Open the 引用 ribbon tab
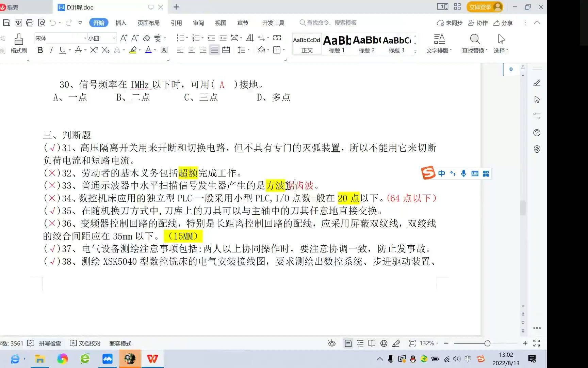This screenshot has height=368, width=588. pyautogui.click(x=176, y=23)
